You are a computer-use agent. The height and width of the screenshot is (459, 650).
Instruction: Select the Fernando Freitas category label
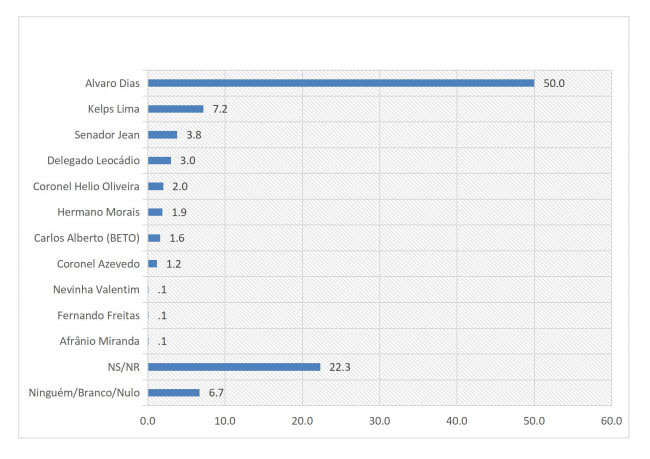tap(98, 316)
